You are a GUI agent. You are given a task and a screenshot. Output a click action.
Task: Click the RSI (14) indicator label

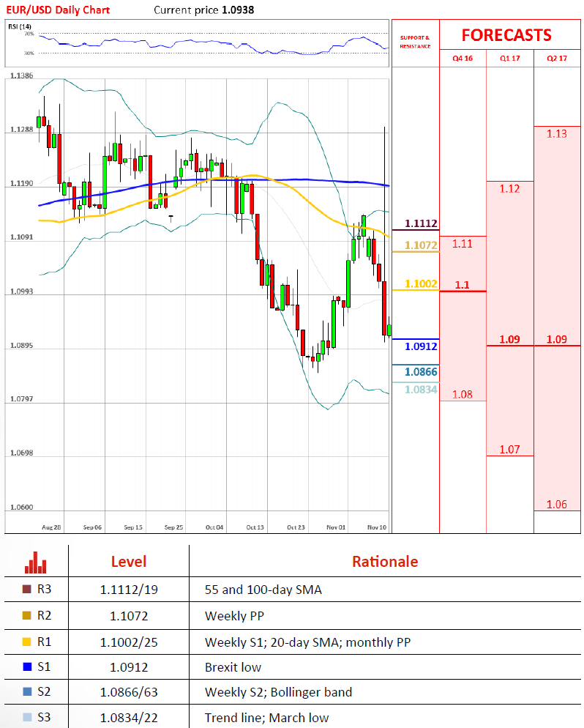coord(20,26)
